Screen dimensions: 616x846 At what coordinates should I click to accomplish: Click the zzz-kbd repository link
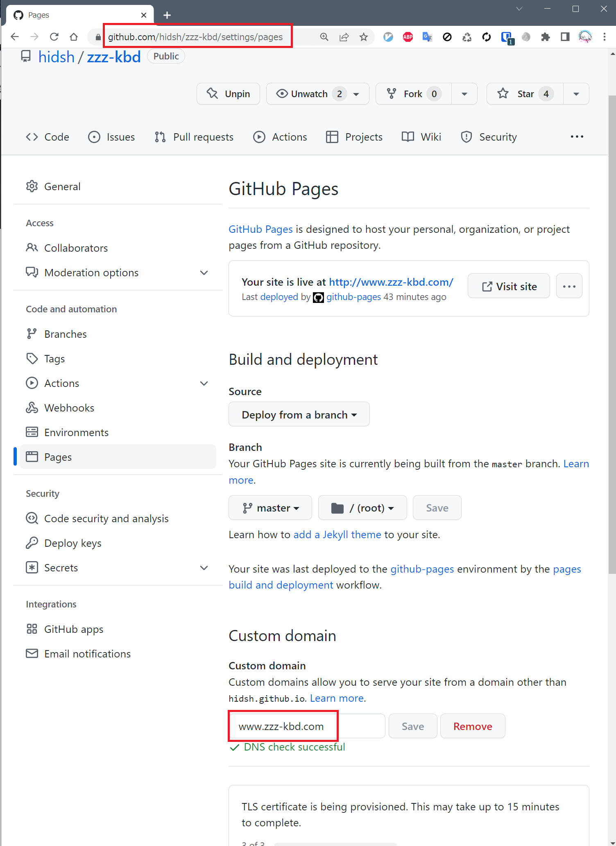pos(114,57)
